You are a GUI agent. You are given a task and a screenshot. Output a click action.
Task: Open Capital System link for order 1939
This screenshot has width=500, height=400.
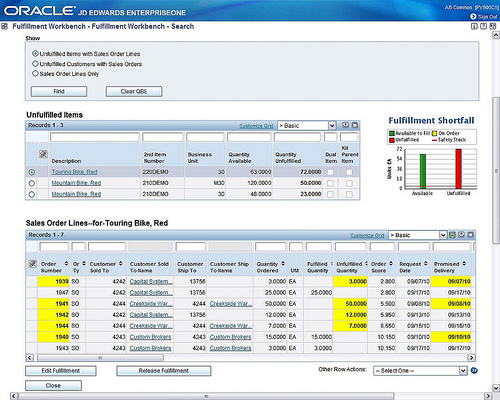pyautogui.click(x=151, y=281)
